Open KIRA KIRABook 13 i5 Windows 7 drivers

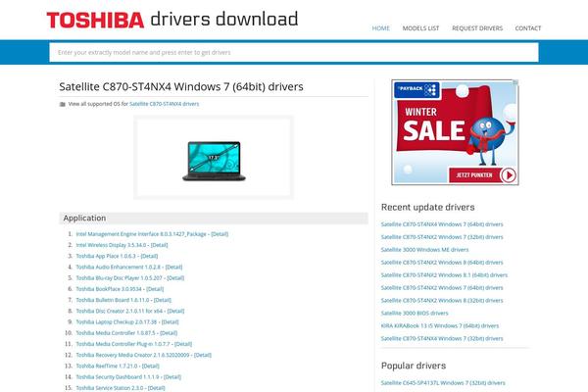[440, 325]
